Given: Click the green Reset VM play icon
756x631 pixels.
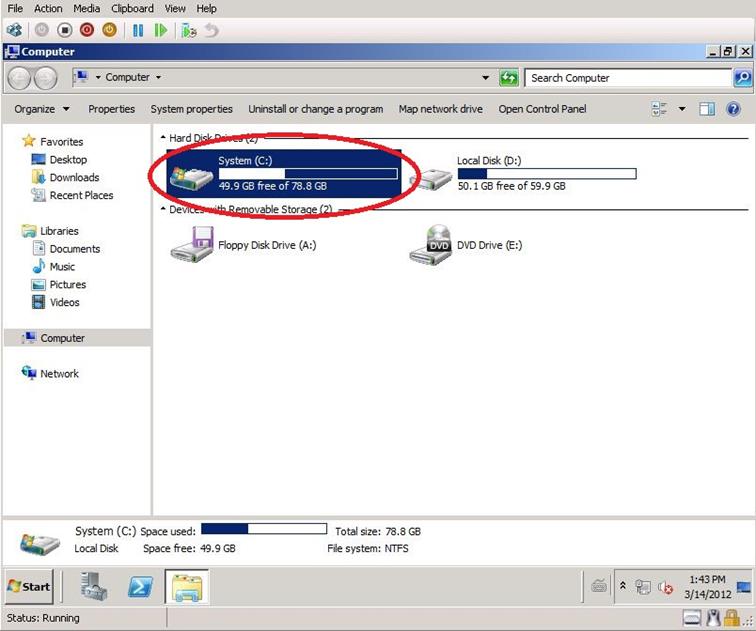Looking at the screenshot, I should pyautogui.click(x=160, y=30).
